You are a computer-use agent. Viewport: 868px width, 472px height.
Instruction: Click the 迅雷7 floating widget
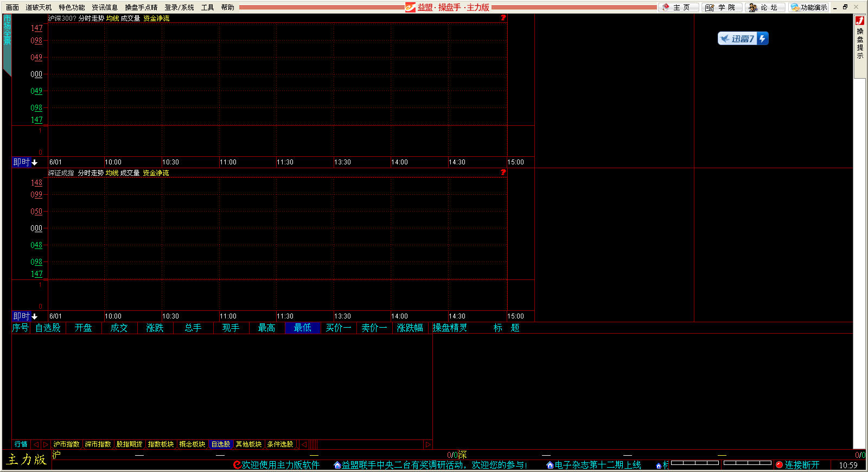(x=743, y=39)
